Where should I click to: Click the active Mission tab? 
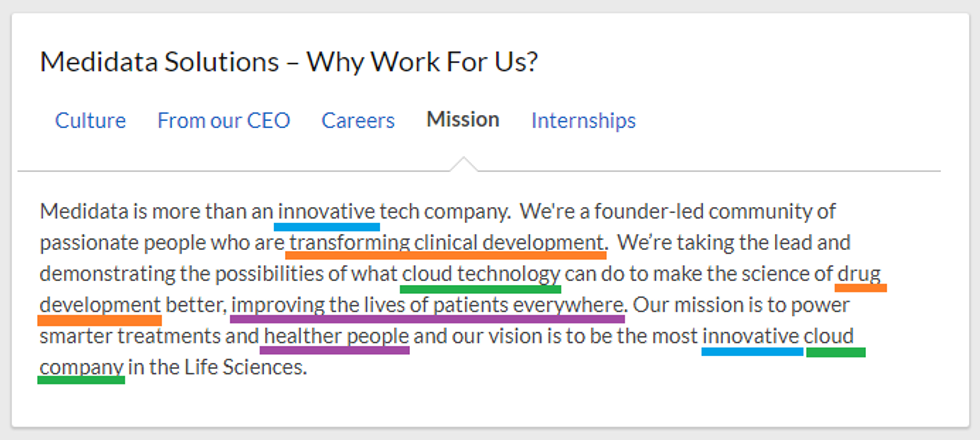tap(463, 119)
